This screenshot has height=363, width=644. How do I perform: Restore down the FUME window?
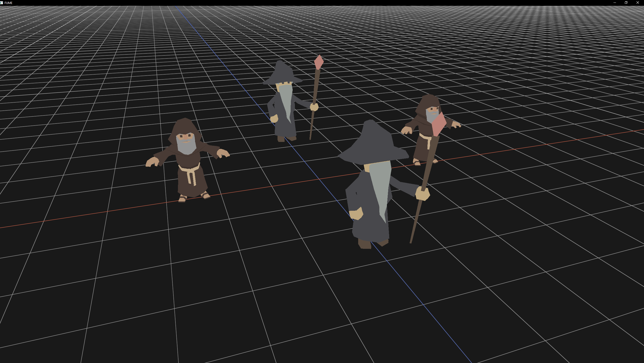(x=626, y=3)
